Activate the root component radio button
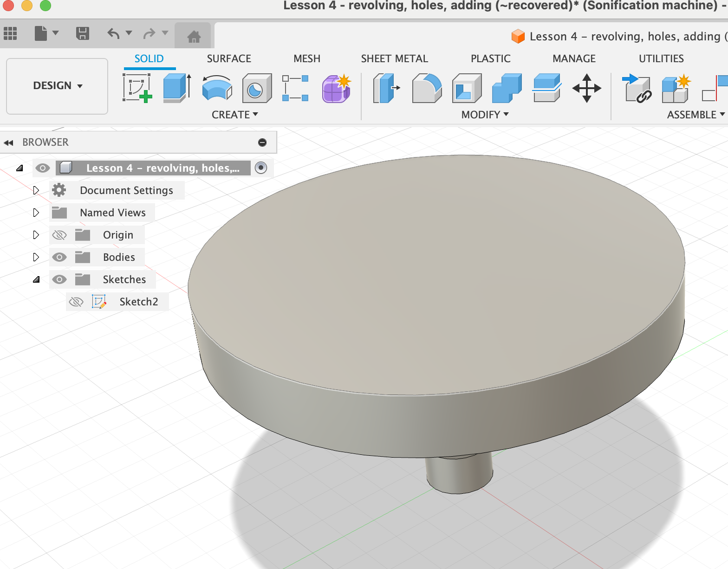Screen dimensions: 728x569 tap(261, 168)
